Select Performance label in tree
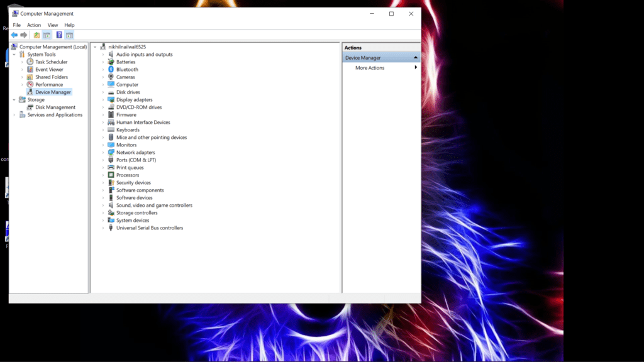Viewport: 644px width, 362px height. pyautogui.click(x=49, y=85)
